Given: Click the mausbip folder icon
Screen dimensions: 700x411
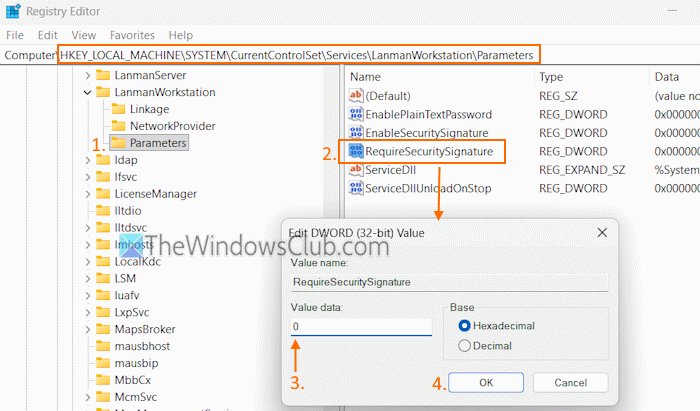Looking at the screenshot, I should click(x=103, y=363).
